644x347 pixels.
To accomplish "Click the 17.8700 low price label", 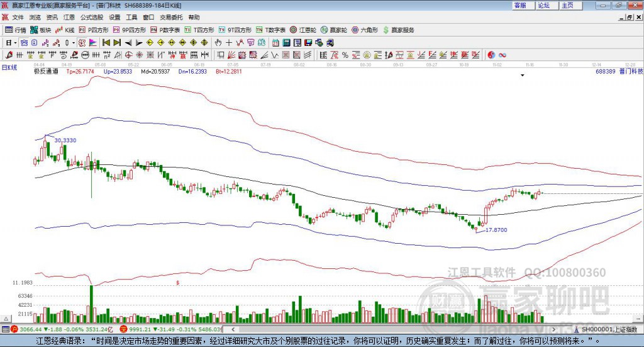I will click(496, 230).
